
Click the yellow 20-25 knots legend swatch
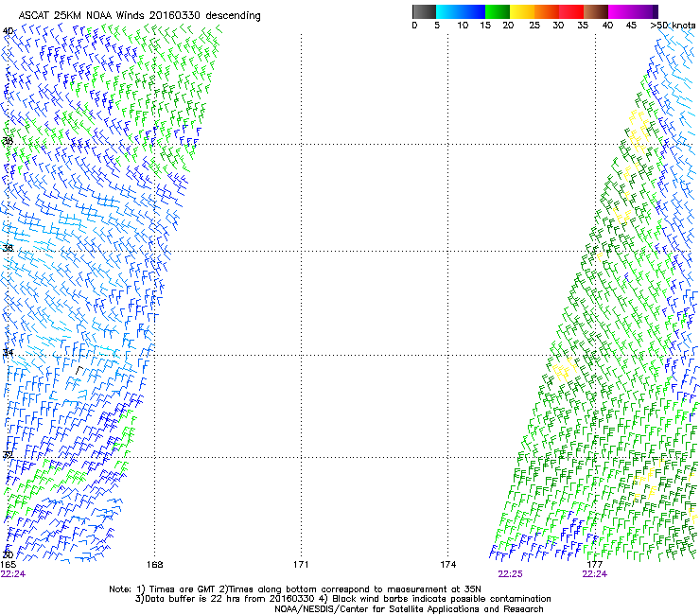(522, 11)
